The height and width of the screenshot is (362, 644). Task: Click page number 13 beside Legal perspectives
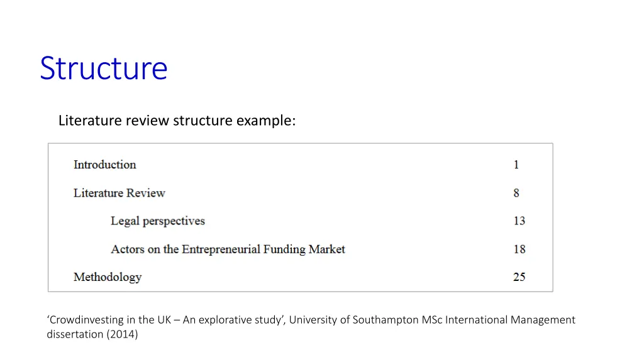tap(519, 221)
